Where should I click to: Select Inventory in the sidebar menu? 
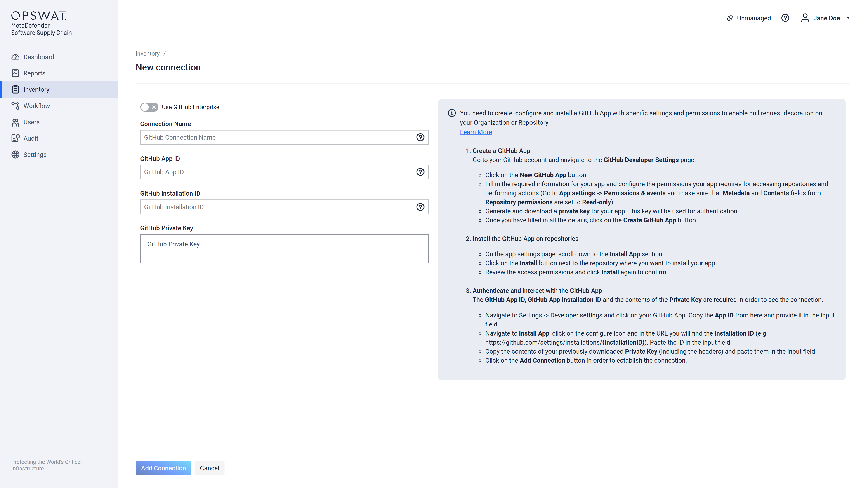point(36,90)
